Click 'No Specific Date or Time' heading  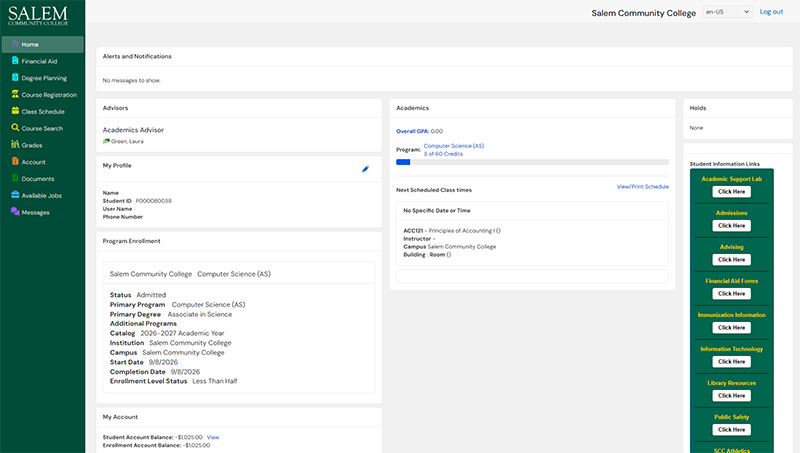tap(437, 210)
